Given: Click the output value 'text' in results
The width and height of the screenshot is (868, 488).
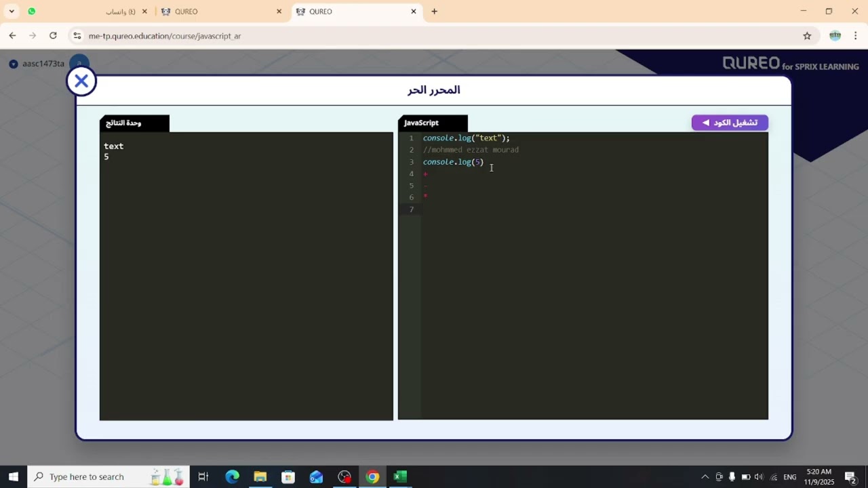Looking at the screenshot, I should [113, 146].
